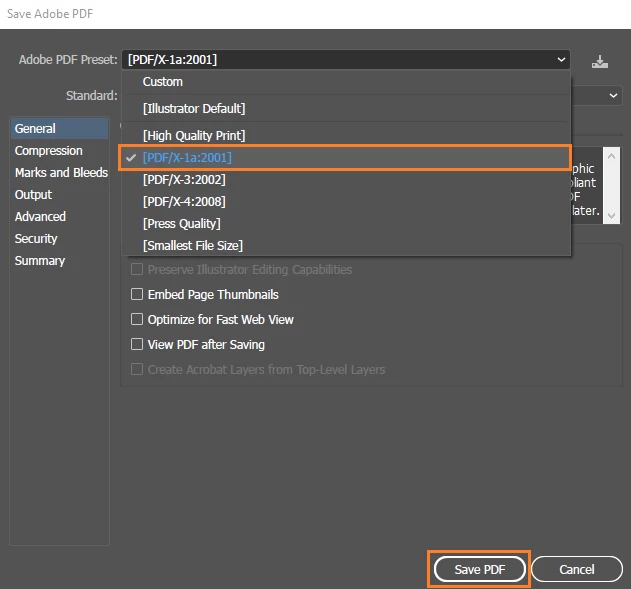Image resolution: width=631 pixels, height=589 pixels.
Task: Select the [Illustrator Default] preset
Action: [194, 108]
